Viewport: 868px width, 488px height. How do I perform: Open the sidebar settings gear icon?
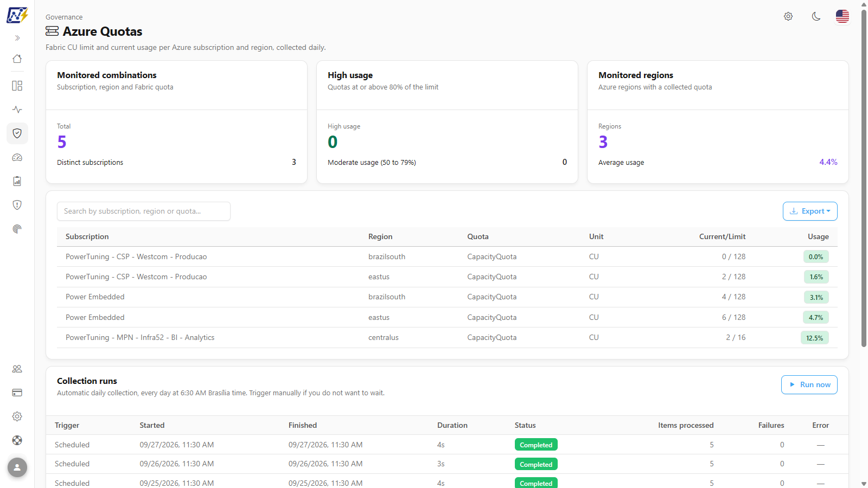pos(17,416)
